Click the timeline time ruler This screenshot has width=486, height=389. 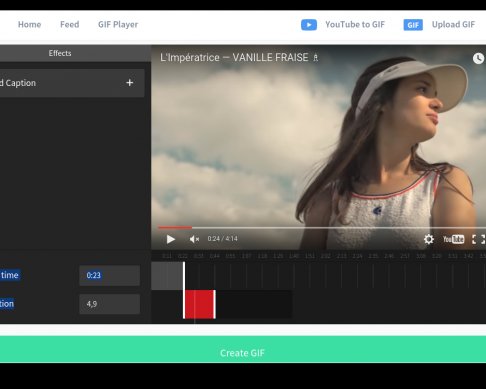coord(319,256)
